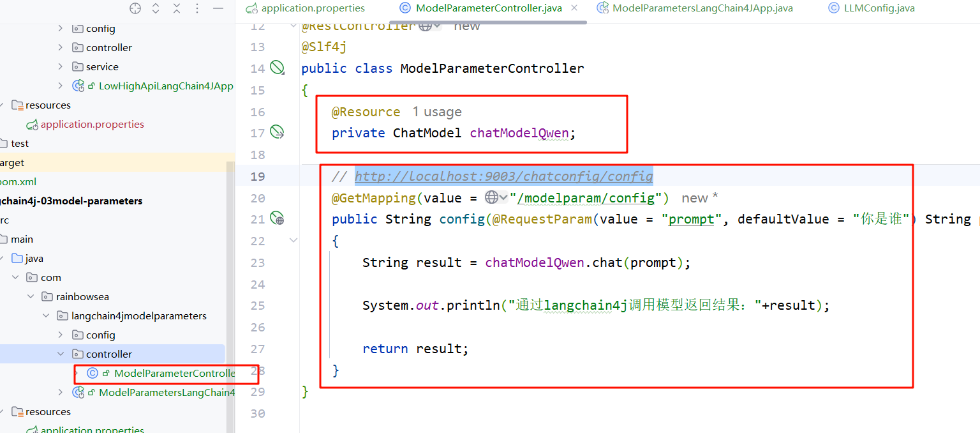Click gutter icon on line 14

[277, 67]
